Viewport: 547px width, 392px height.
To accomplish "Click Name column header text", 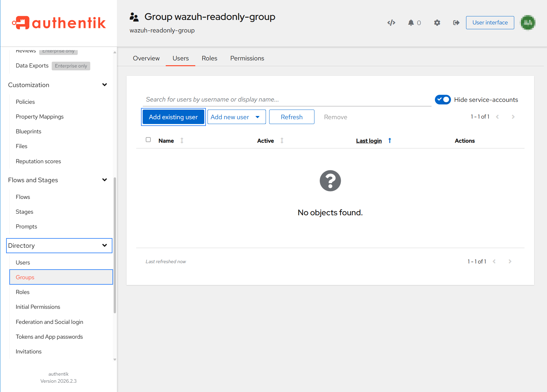I will (166, 141).
